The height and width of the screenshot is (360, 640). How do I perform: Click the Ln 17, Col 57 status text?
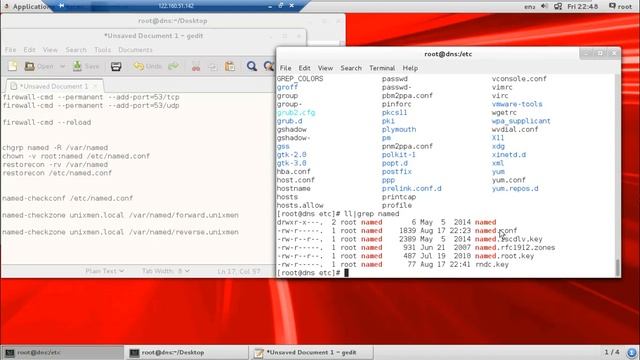point(239,271)
